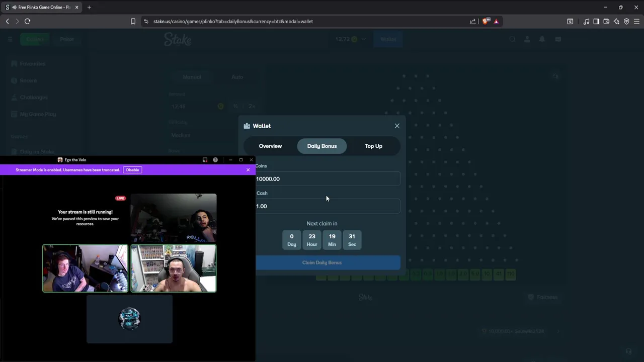
Task: Open the profile icon in Stake header
Action: (527, 39)
